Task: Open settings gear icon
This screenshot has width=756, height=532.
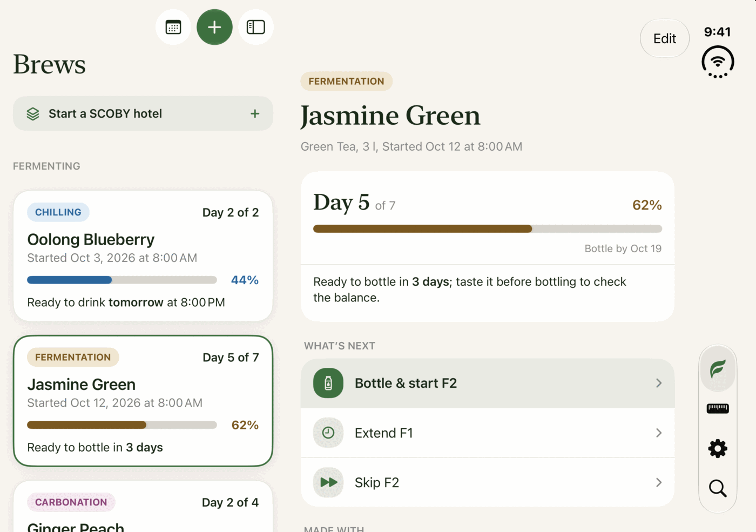Action: (718, 448)
